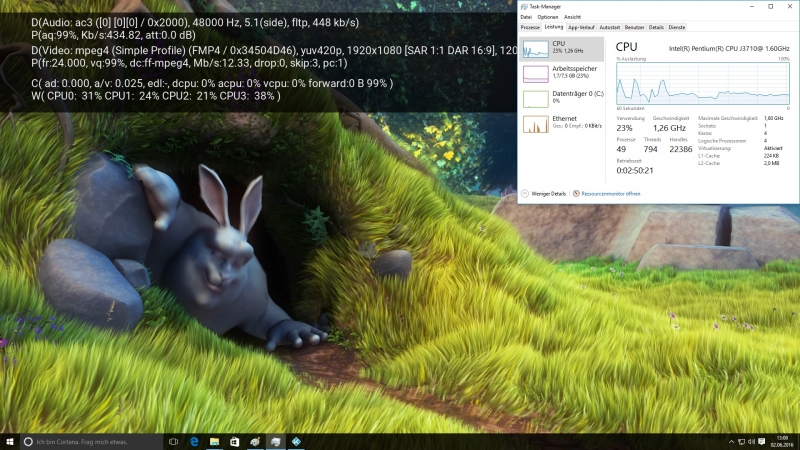This screenshot has height=450, width=800.
Task: Click the CPU utilization graph
Action: click(703, 84)
